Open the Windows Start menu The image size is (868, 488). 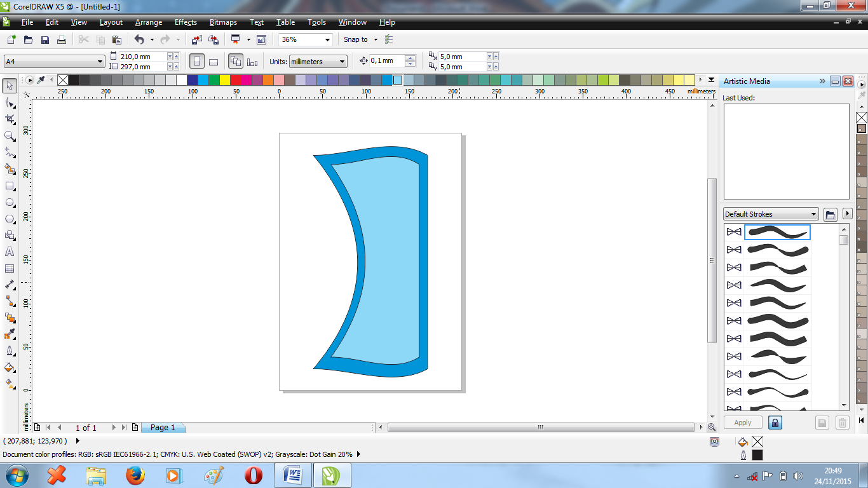point(16,475)
